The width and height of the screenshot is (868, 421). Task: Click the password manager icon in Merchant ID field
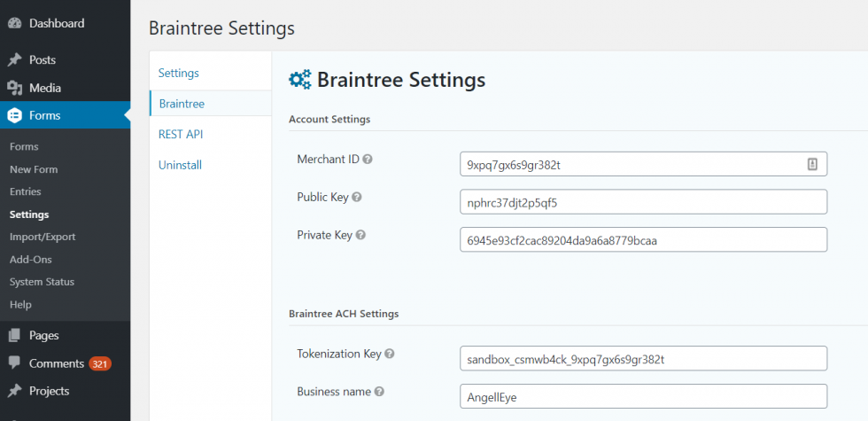pos(811,164)
